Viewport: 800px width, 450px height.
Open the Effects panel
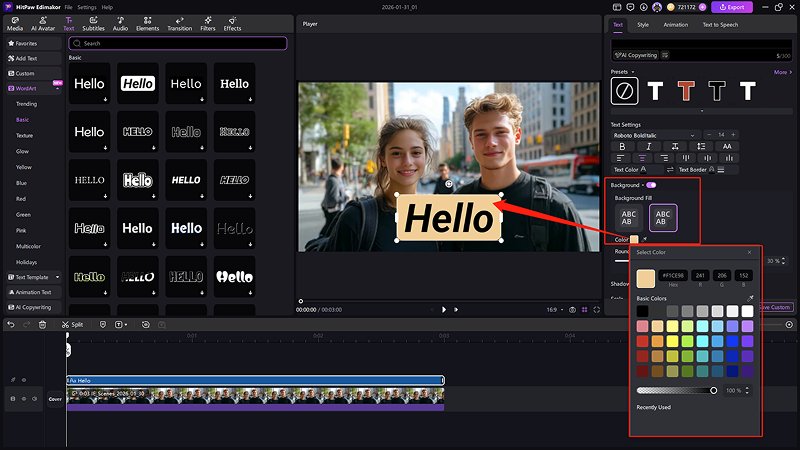click(x=232, y=23)
